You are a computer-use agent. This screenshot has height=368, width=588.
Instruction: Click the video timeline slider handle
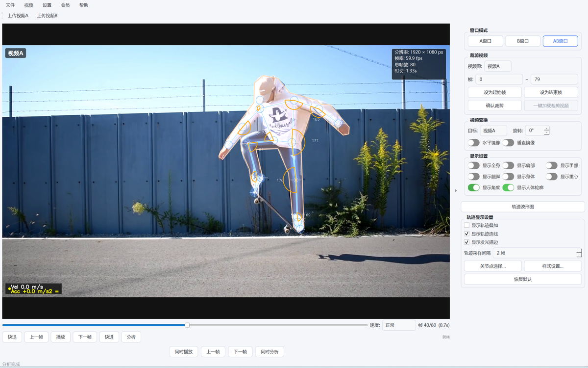(x=187, y=325)
